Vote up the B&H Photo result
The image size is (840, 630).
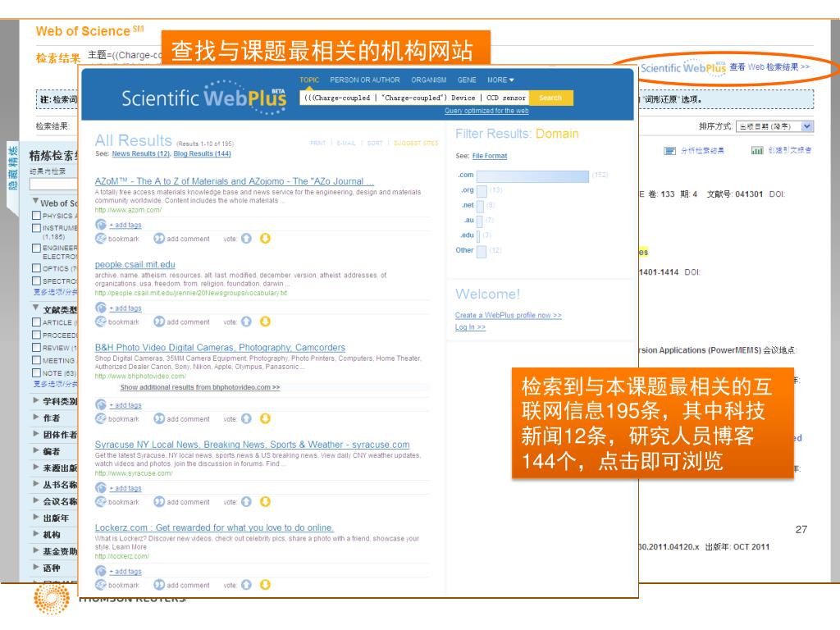point(246,418)
